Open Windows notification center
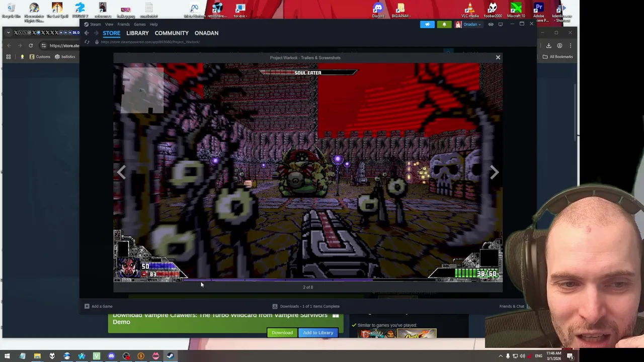Viewport: 644px width, 362px height. 571,356
